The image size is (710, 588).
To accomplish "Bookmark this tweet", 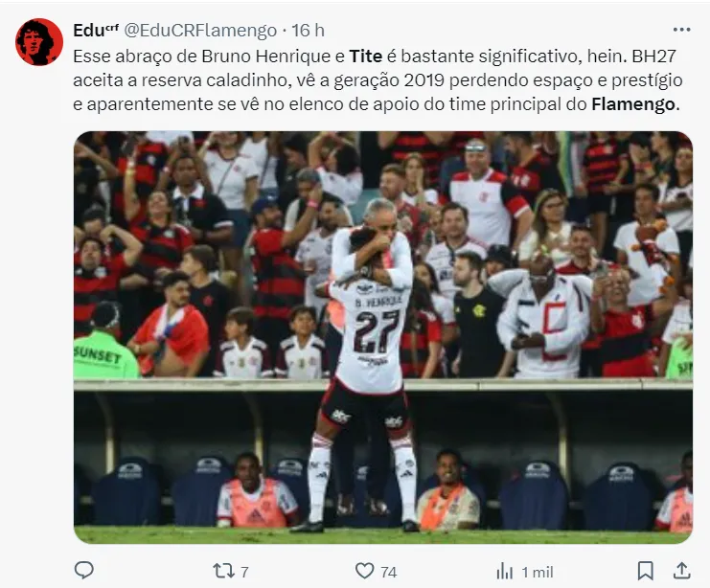I will [645, 571].
